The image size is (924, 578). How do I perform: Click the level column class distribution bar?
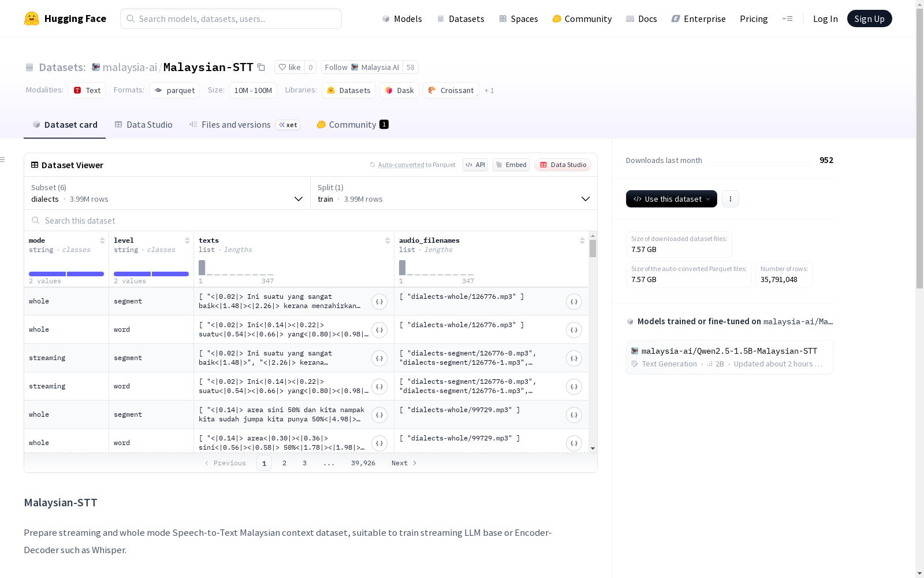coord(151,274)
